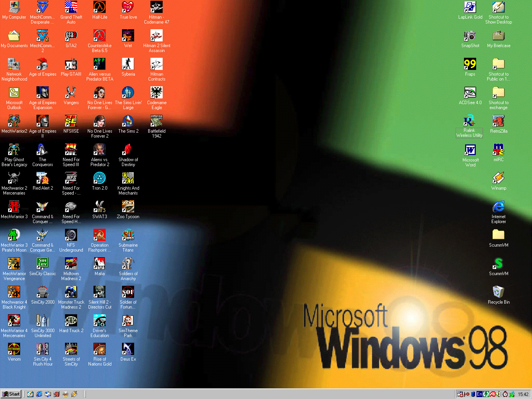Select the SWAT3 desktop icon
Image resolution: width=532 pixels, height=399 pixels.
(x=100, y=210)
